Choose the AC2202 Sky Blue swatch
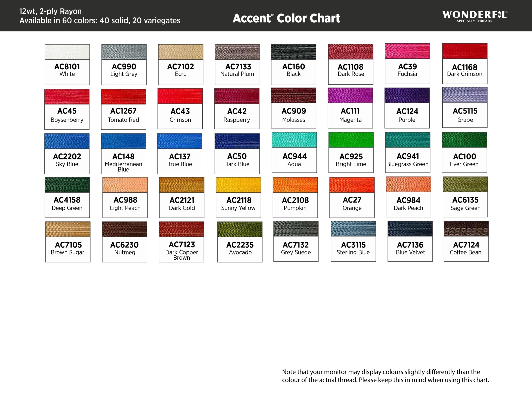Image resolution: width=532 pixels, height=411 pixels. (67, 154)
